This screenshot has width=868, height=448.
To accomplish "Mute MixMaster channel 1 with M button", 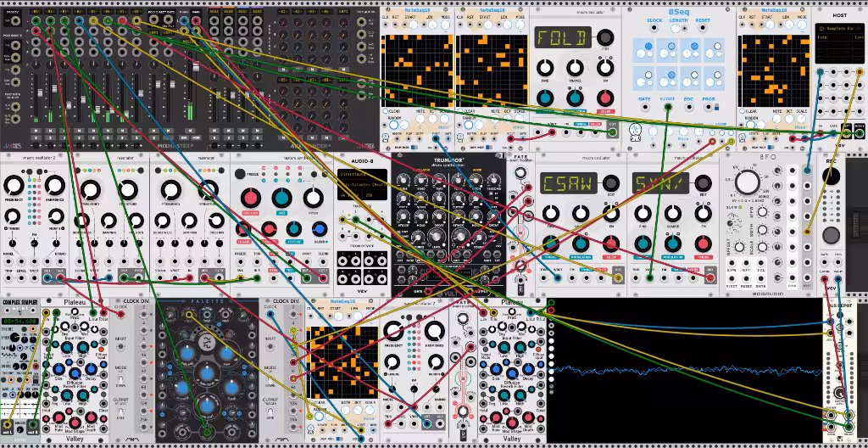I will pyautogui.click(x=36, y=131).
